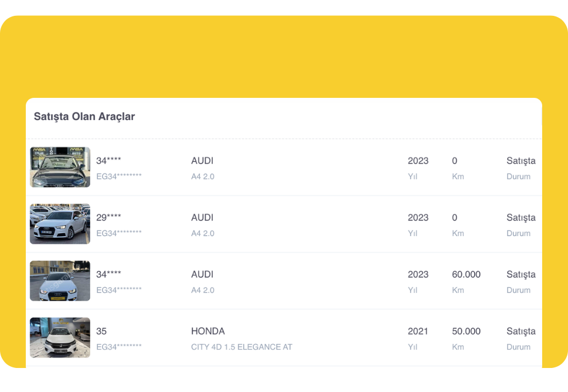Open the dark gray Audi thumbnail

click(x=60, y=167)
